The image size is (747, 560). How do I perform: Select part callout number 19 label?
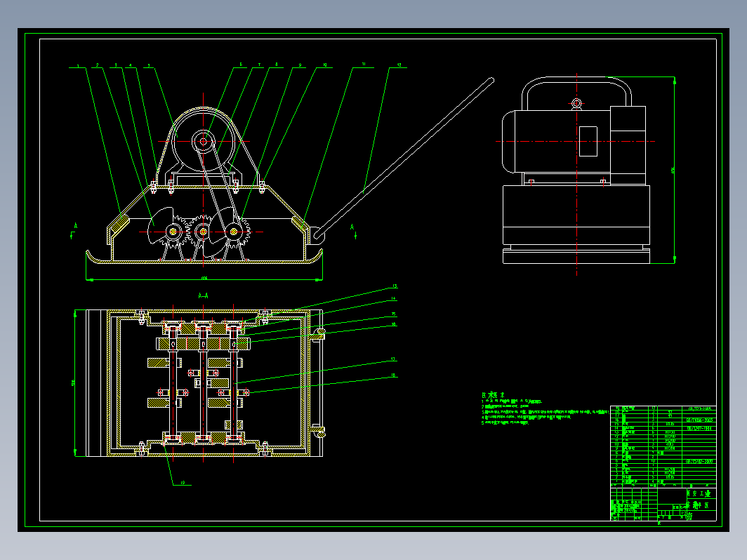(183, 483)
